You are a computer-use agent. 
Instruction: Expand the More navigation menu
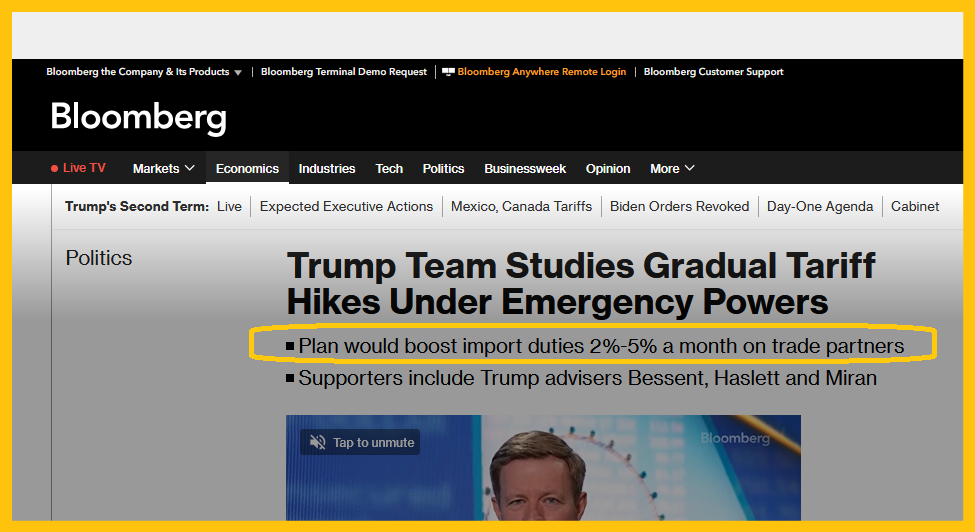672,169
